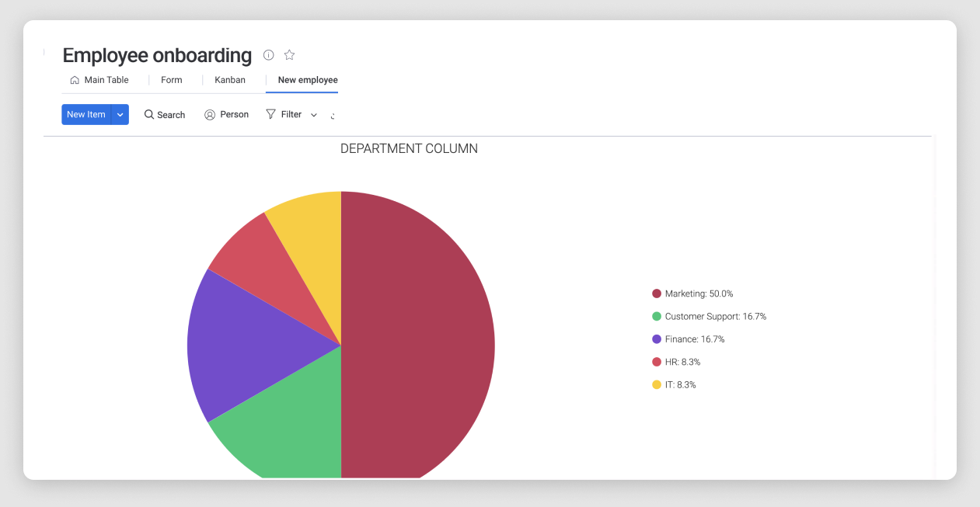Click the board info icon
Screen dimensions: 980x507
[269, 55]
